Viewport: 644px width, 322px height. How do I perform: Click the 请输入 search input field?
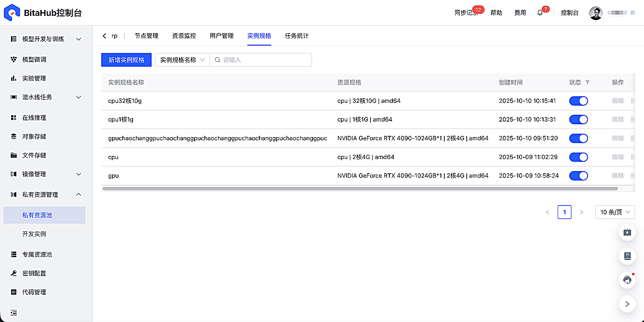pos(261,60)
